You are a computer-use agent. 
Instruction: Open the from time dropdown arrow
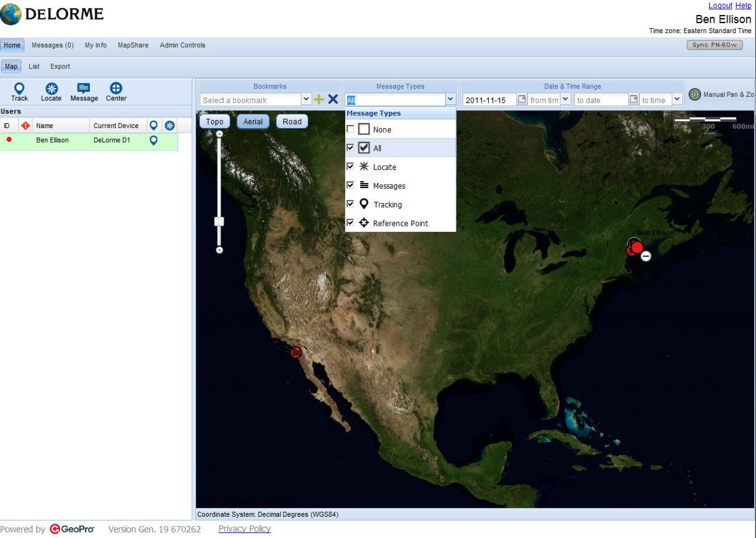(x=565, y=99)
